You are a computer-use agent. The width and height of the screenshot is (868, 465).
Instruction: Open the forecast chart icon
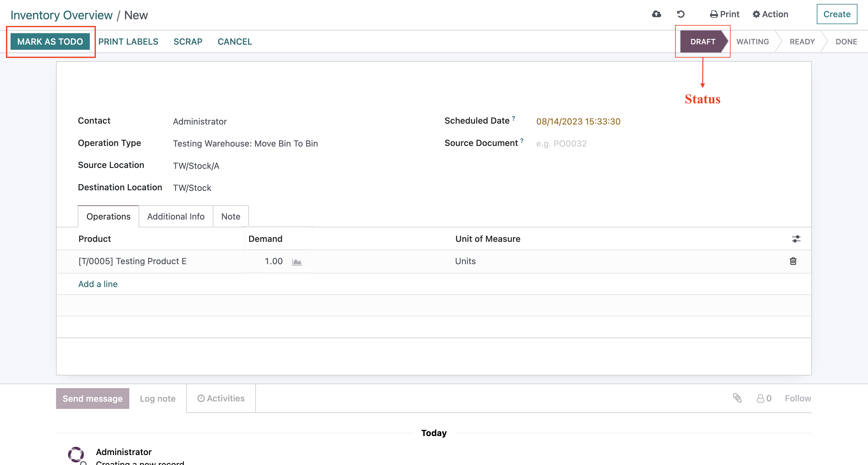[297, 262]
